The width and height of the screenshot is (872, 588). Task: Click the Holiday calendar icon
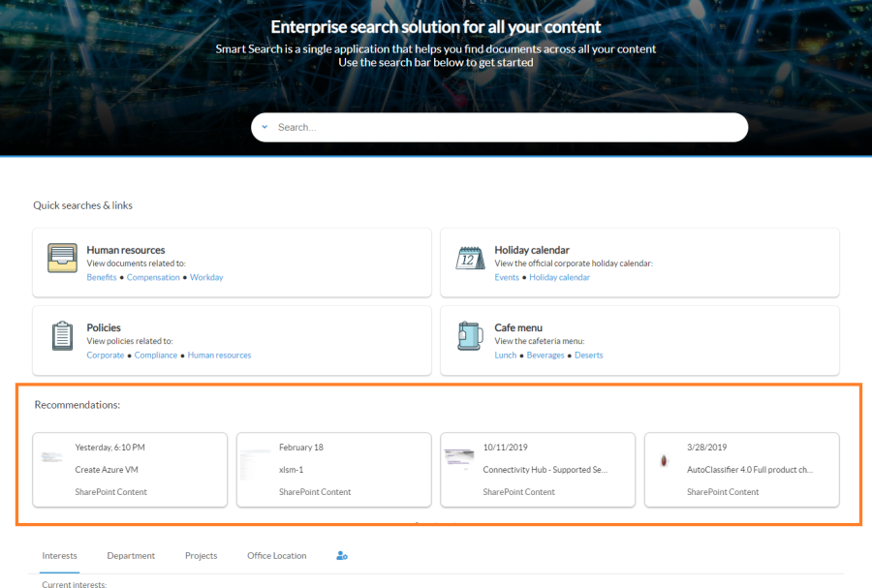[470, 259]
